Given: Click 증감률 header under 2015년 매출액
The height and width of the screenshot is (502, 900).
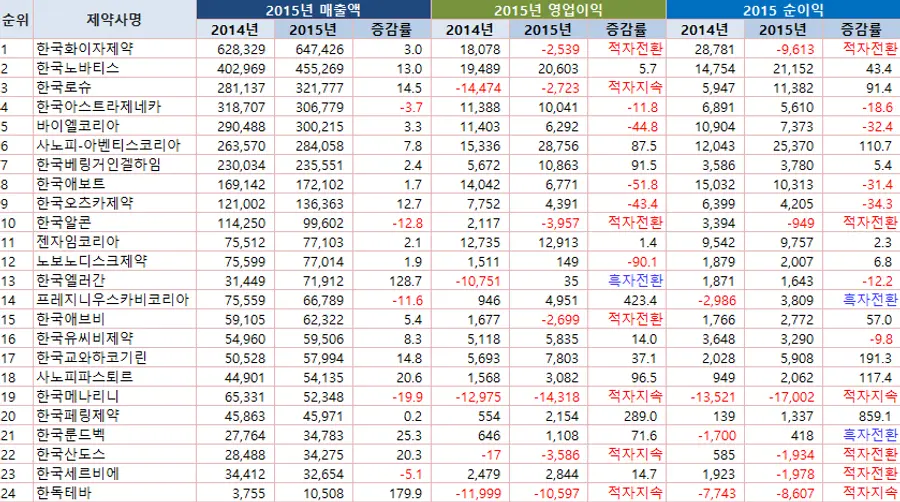Looking at the screenshot, I should [392, 29].
